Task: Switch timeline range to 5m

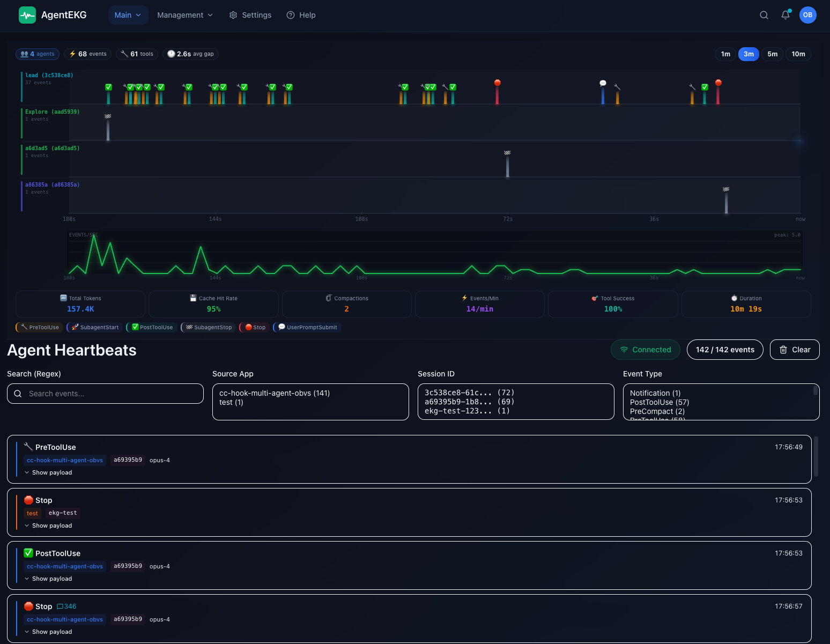Action: [x=772, y=54]
